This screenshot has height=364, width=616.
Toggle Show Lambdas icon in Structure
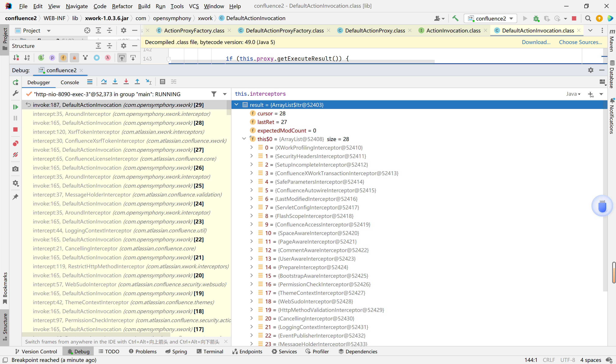(x=108, y=58)
